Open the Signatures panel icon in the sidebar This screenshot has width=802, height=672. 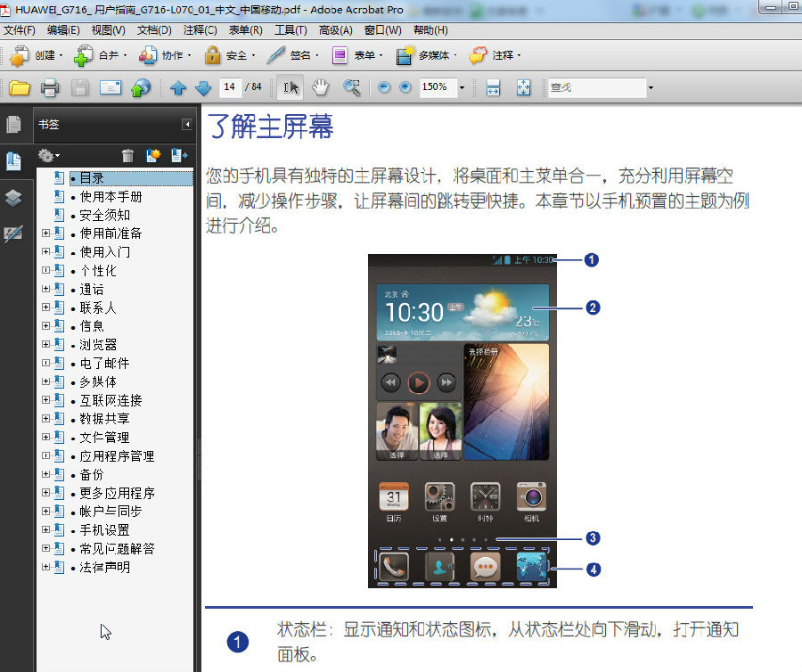coord(13,234)
